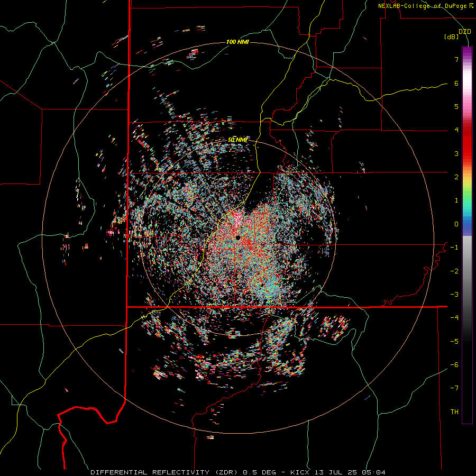Image resolution: width=476 pixels, height=476 pixels.
Task: Click the 3 value on color scale
Action: pyautogui.click(x=456, y=153)
